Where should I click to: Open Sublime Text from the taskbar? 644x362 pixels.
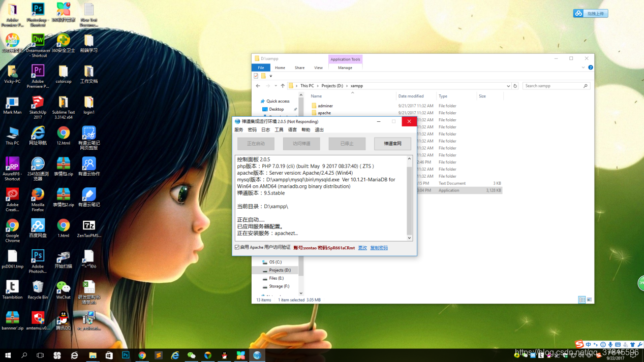point(159,355)
